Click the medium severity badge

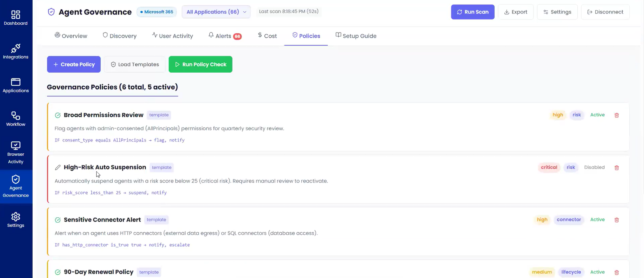pos(542,272)
